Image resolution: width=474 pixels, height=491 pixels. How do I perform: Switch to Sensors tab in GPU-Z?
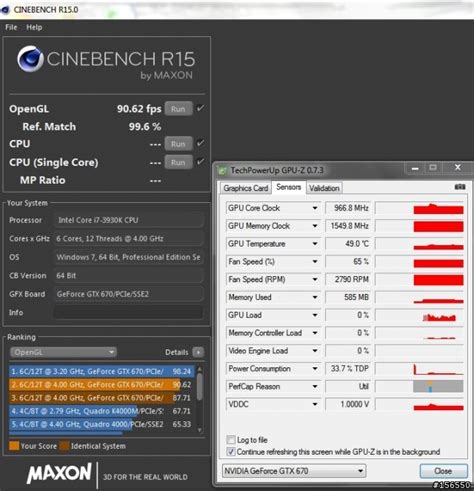(x=289, y=187)
